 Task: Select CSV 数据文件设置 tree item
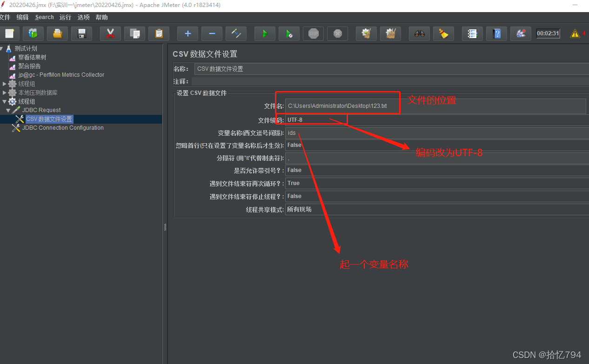pos(49,119)
